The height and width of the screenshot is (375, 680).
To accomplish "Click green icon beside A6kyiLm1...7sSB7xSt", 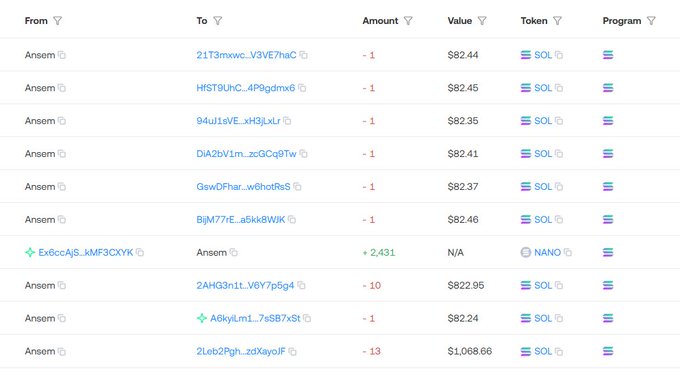I will click(202, 318).
